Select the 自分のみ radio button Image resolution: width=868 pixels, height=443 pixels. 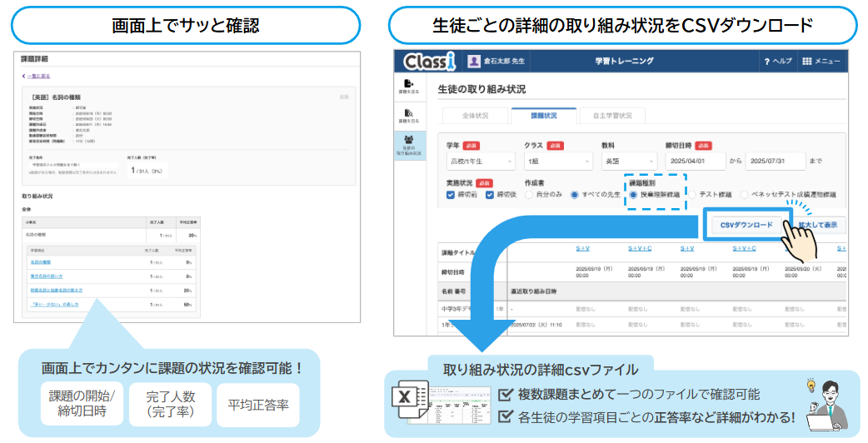tap(529, 195)
